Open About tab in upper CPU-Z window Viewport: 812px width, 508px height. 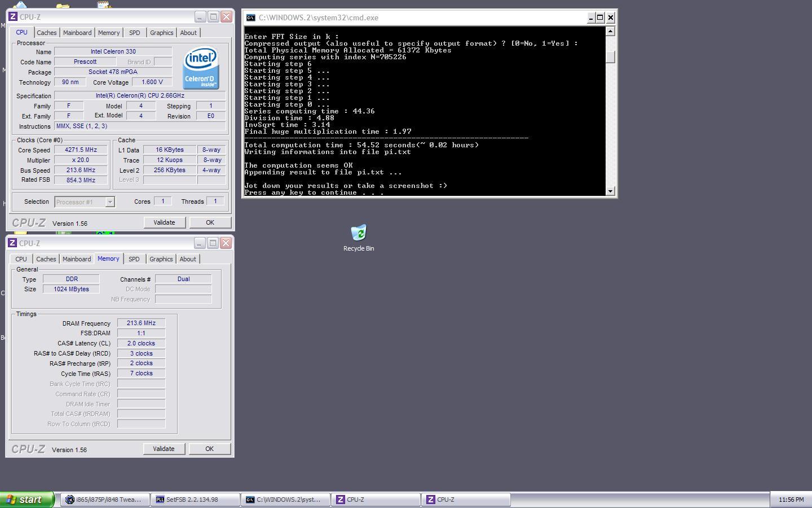188,33
